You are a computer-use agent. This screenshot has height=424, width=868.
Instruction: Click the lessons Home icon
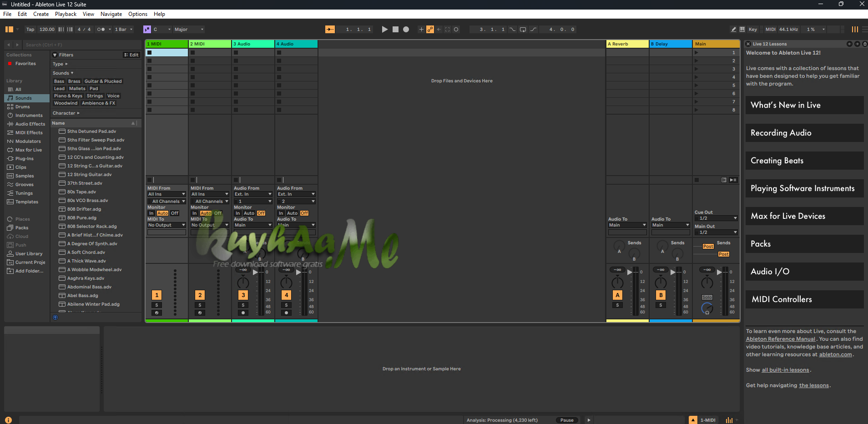click(865, 44)
